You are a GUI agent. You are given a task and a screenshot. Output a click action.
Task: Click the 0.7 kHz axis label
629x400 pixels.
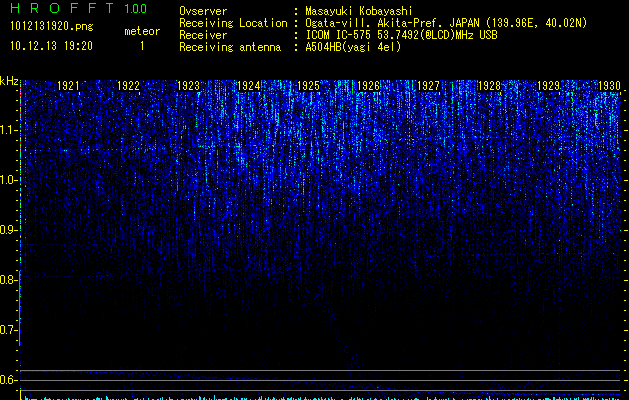point(9,330)
